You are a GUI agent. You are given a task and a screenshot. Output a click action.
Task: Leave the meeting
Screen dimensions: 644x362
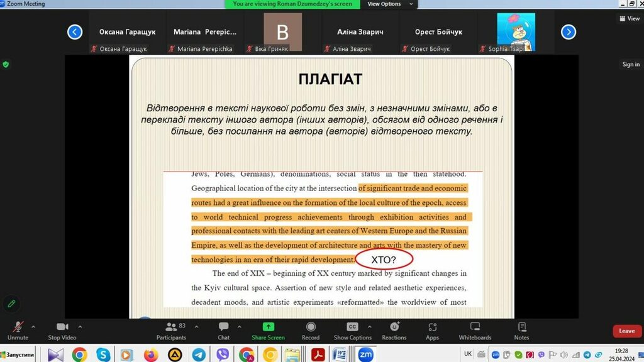coord(626,331)
